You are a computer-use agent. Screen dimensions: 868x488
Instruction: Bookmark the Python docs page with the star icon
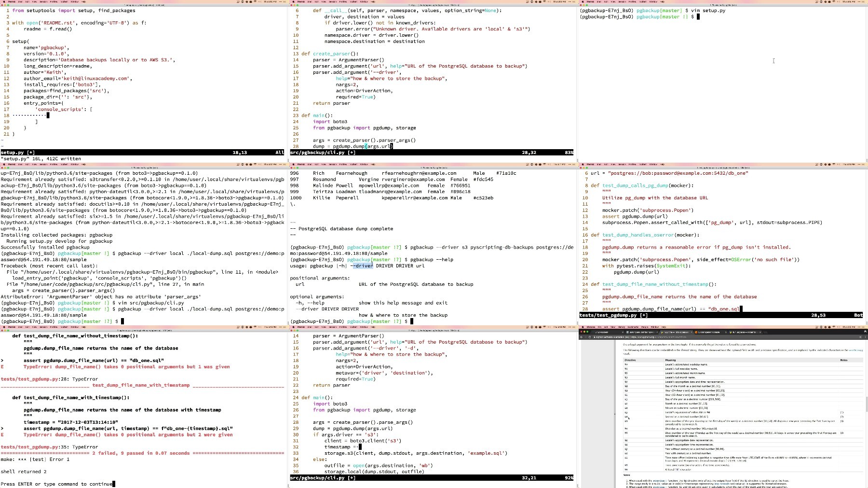click(860, 337)
